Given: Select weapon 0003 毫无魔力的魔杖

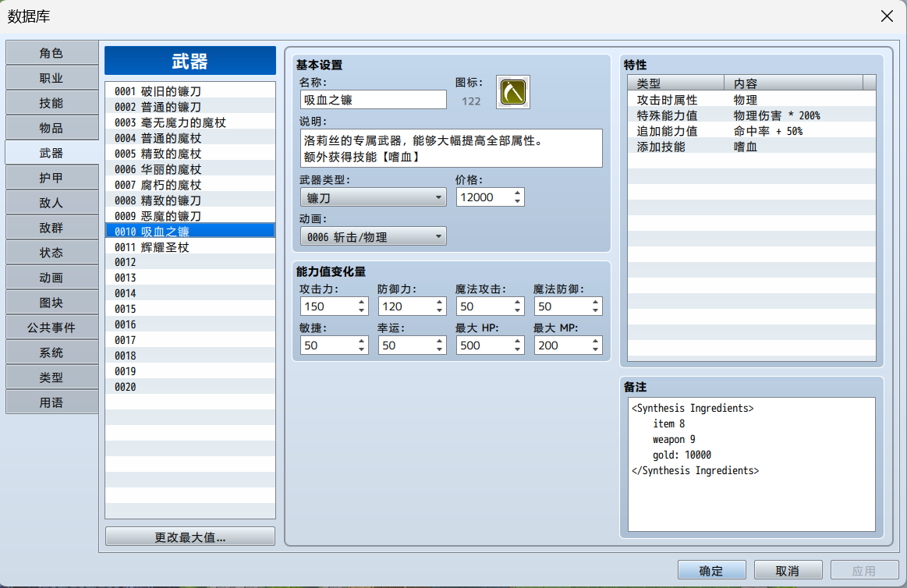Looking at the screenshot, I should 190,122.
